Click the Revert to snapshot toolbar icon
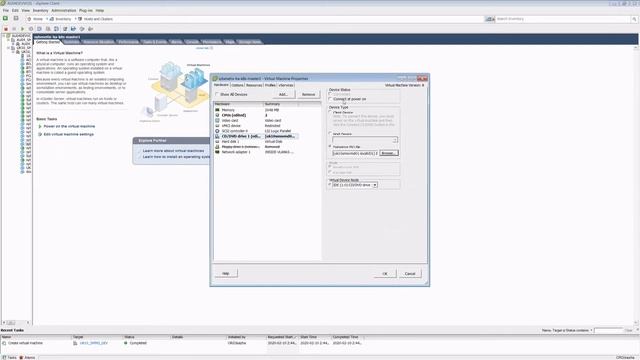This screenshot has height=360, width=640. [48, 29]
